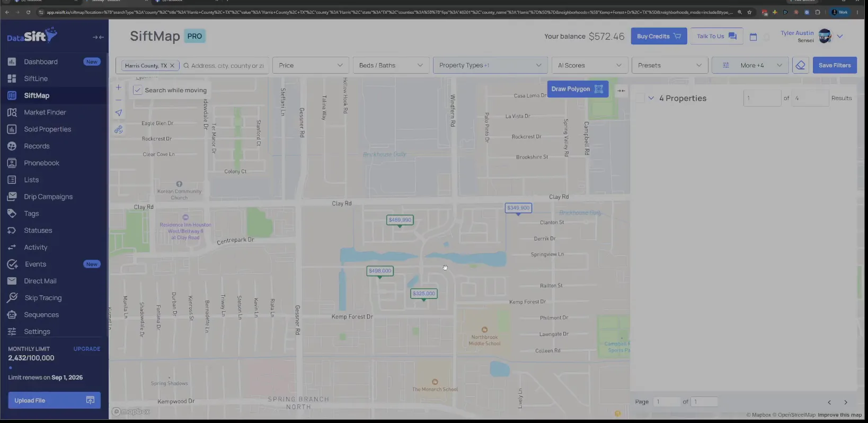Open the AI Scores dropdown

pyautogui.click(x=590, y=65)
